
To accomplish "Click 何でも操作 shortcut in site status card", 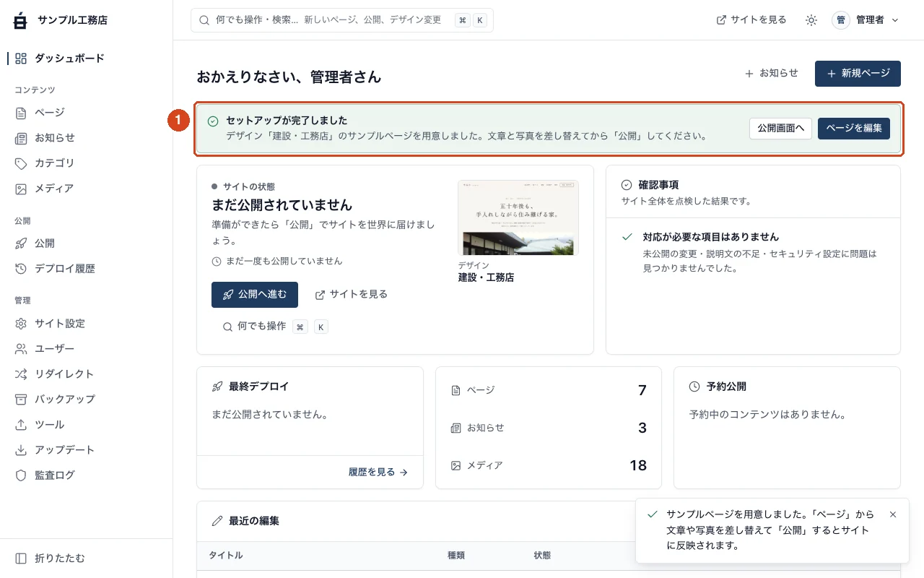I will coord(275,327).
